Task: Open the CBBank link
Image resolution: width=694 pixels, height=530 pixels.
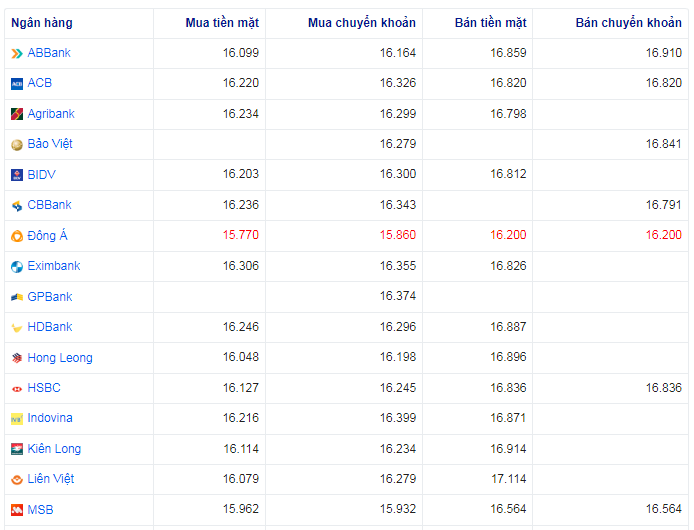Action: (50, 205)
